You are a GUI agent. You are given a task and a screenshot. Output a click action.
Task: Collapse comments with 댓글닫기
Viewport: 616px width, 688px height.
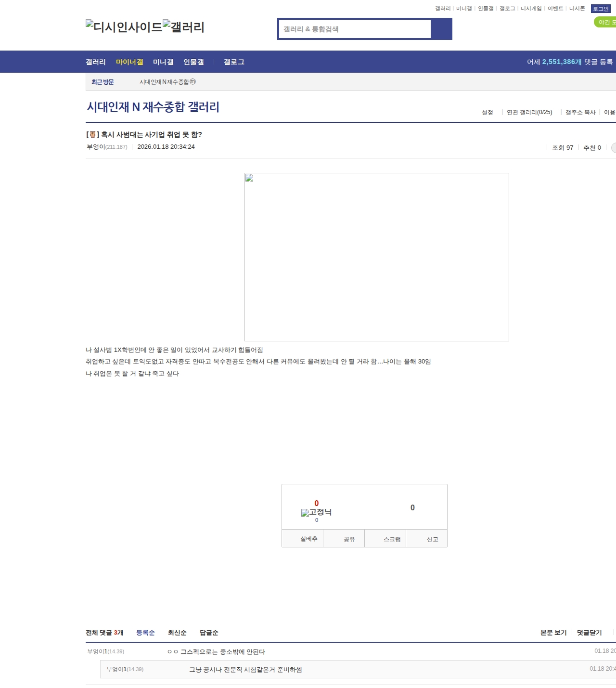pos(590,633)
